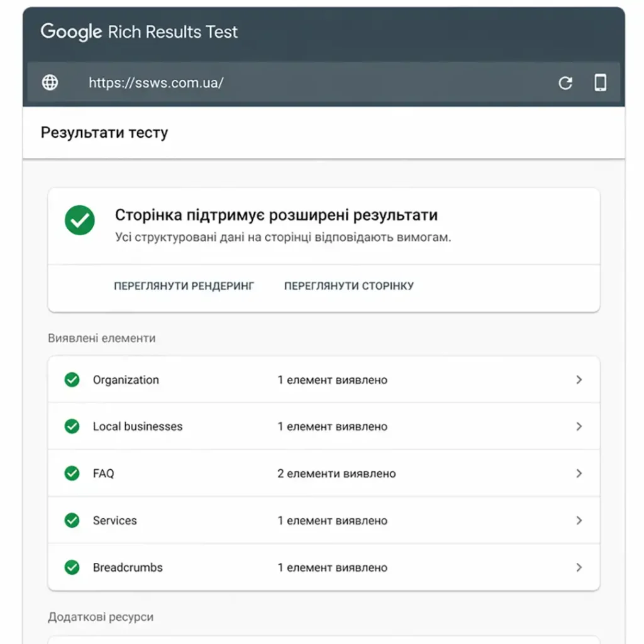Viewport: 644px width, 644px height.
Task: Click the green check icon for Services
Action: pos(72,520)
